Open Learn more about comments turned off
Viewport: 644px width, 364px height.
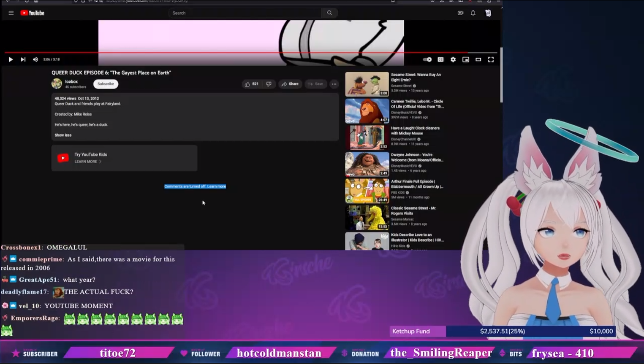pyautogui.click(x=217, y=186)
